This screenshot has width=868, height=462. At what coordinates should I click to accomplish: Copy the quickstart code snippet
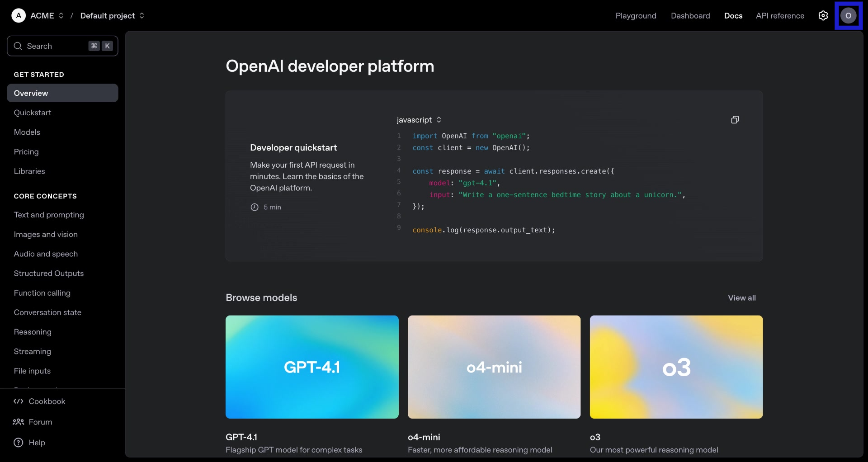[735, 120]
